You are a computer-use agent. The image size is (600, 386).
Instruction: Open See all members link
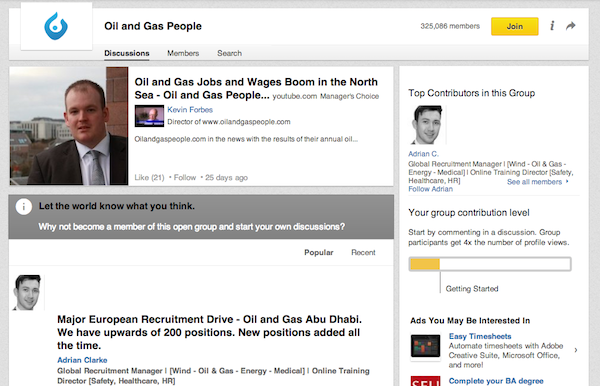point(534,182)
